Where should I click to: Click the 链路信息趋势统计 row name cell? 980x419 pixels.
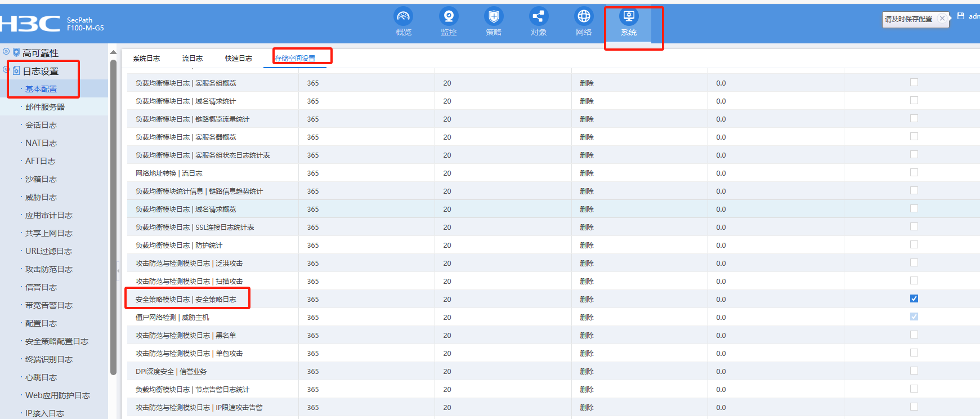[199, 191]
